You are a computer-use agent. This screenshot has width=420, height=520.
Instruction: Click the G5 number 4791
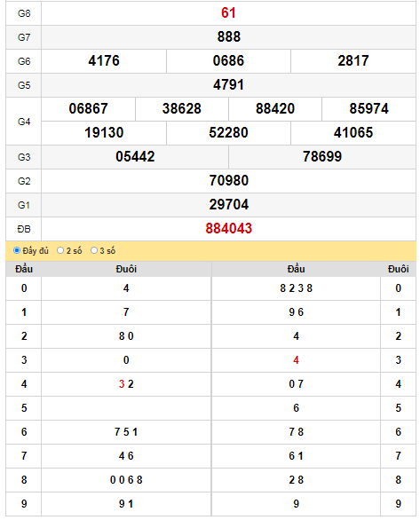228,85
